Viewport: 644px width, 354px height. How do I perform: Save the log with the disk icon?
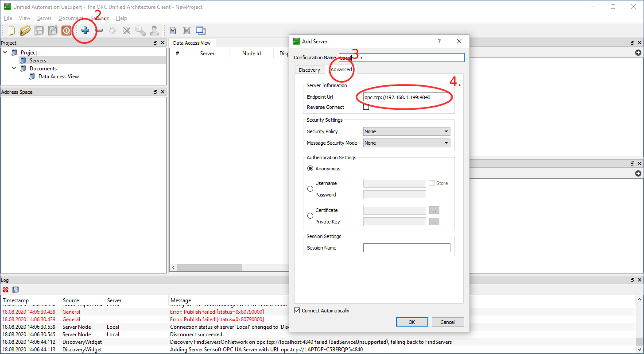[x=16, y=290]
